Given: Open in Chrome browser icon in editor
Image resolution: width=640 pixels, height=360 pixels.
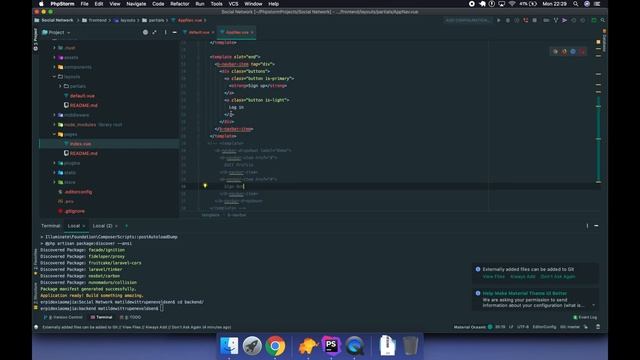Looking at the screenshot, I should [x=555, y=52].
